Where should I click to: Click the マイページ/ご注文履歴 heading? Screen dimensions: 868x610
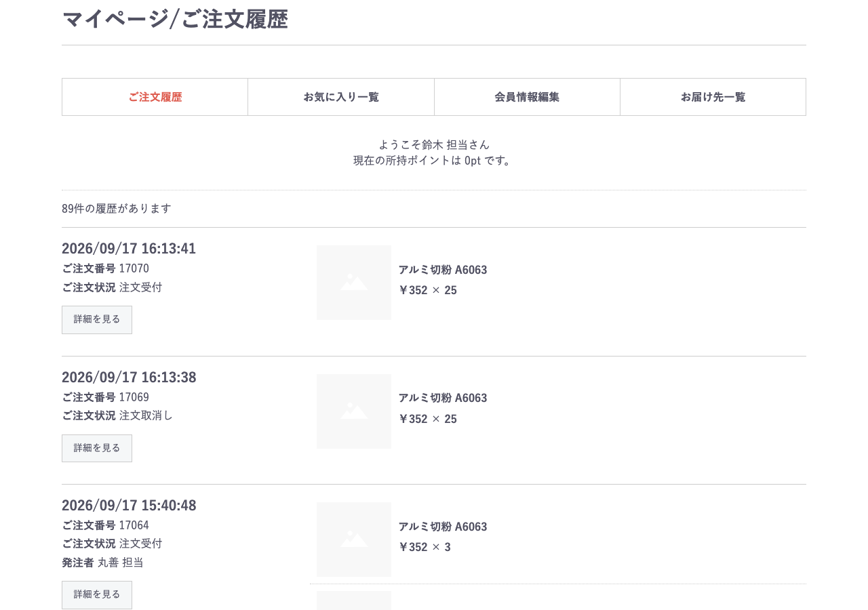[x=175, y=19]
